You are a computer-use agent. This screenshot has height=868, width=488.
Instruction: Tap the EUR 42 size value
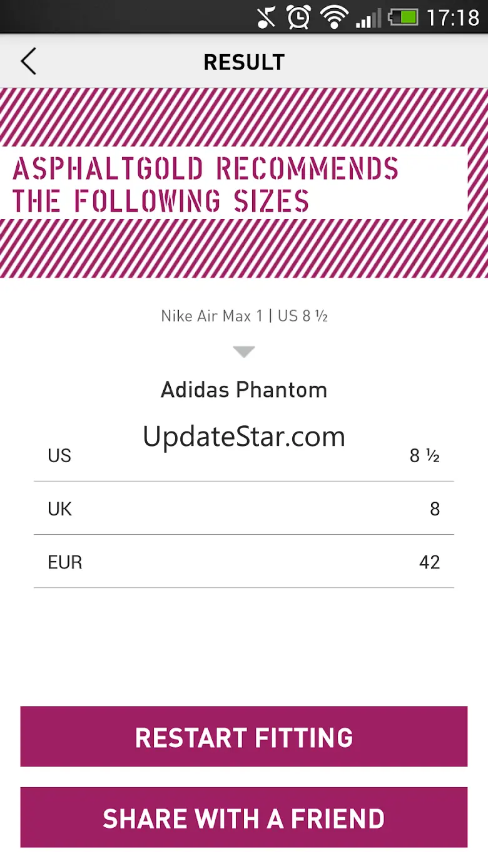pos(429,562)
